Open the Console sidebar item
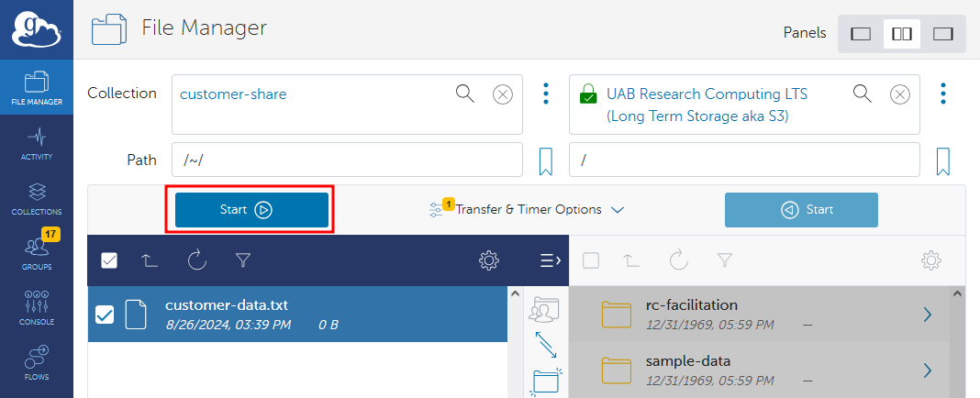Viewport: 980px width, 398px height. 37,309
